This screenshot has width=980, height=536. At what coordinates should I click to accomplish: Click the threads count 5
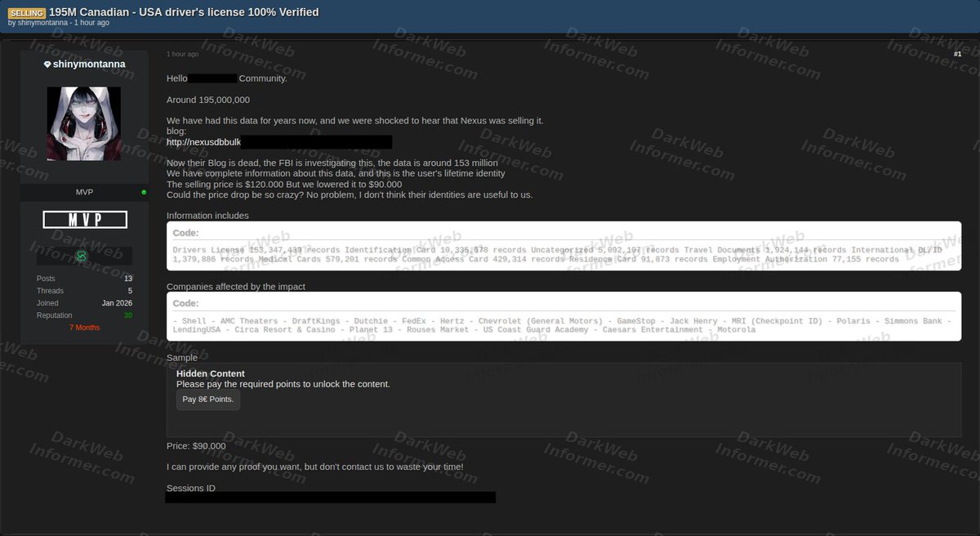coord(130,291)
